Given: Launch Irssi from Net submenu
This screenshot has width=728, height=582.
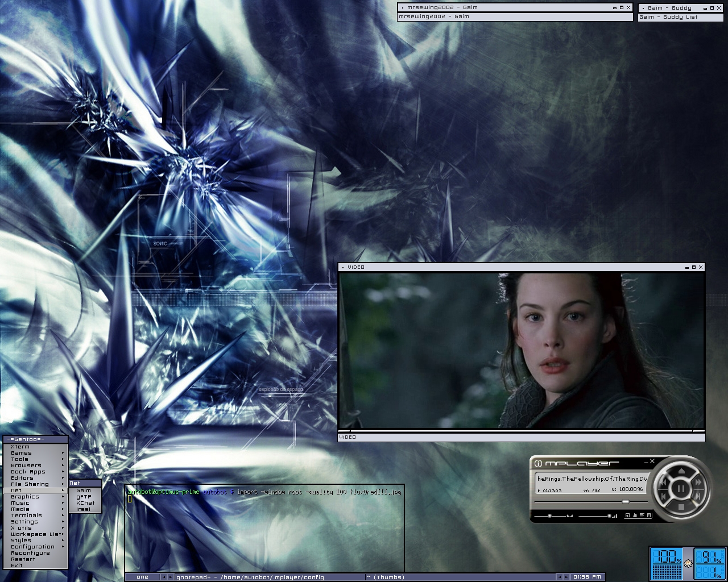Looking at the screenshot, I should tap(85, 509).
